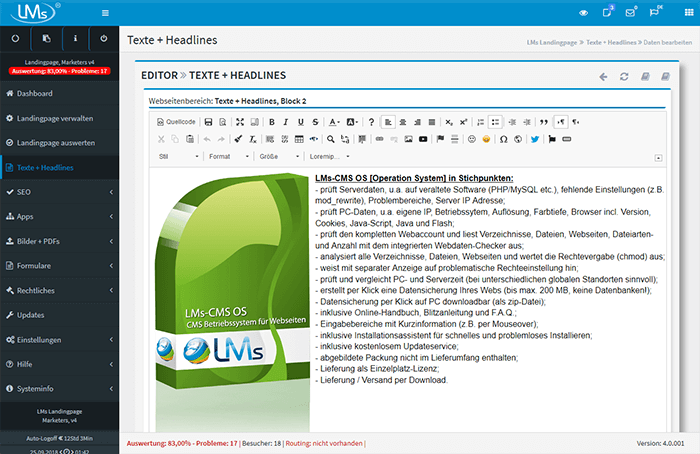The width and height of the screenshot is (700, 454).
Task: Reload the editor with refresh icon
Action: [x=624, y=77]
